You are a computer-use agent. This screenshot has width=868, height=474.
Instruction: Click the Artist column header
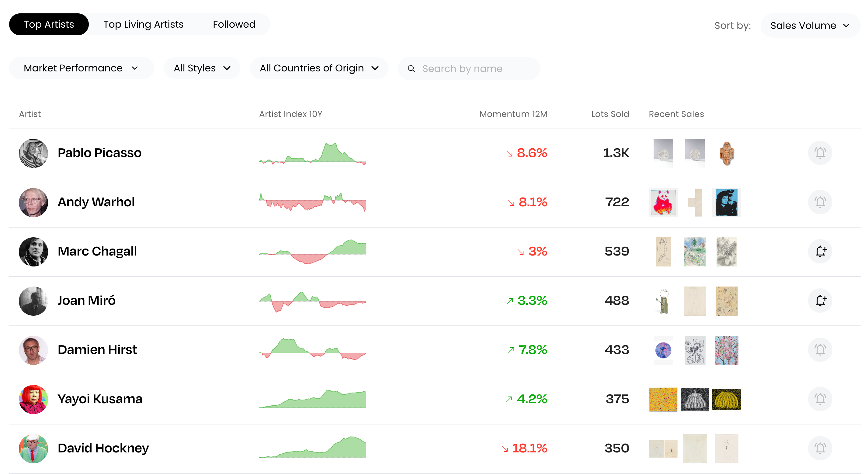click(x=30, y=114)
